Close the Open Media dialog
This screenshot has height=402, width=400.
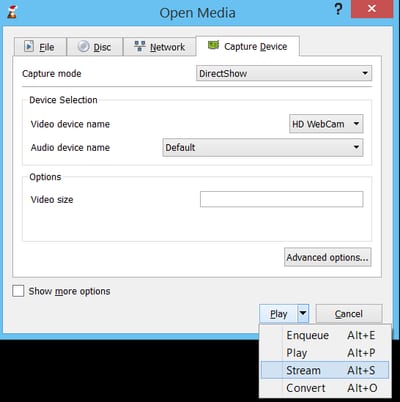tap(372, 9)
